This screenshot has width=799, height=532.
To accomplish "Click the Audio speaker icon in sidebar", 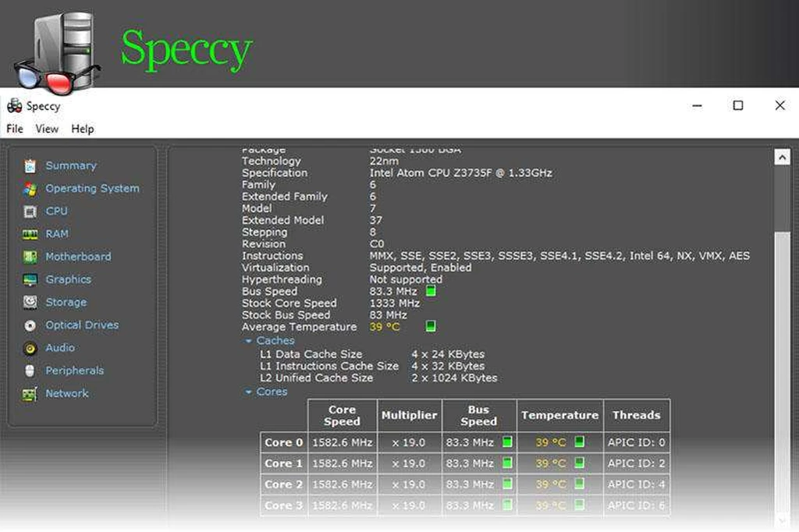I will [30, 348].
